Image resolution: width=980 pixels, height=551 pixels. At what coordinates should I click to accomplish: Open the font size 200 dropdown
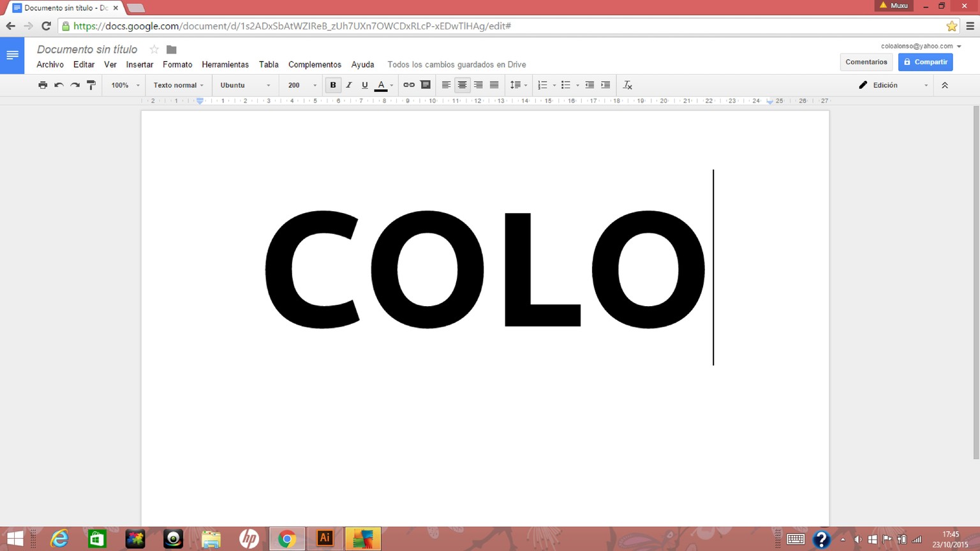[x=302, y=85]
